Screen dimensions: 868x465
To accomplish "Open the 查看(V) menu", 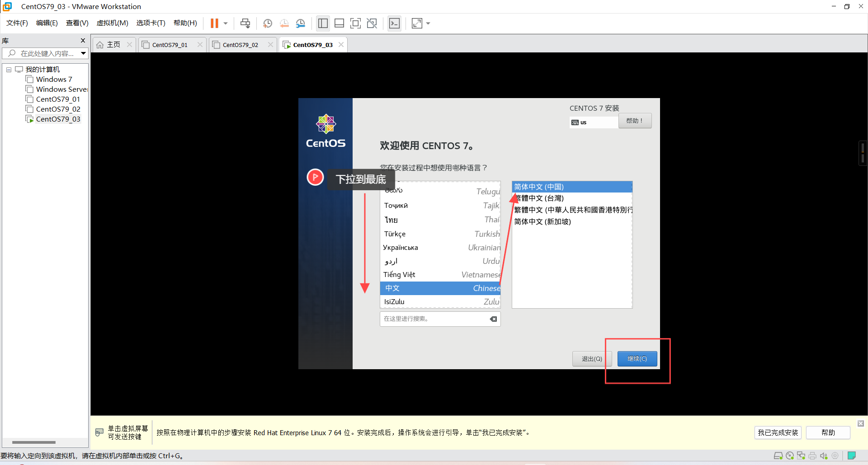I will (x=77, y=23).
